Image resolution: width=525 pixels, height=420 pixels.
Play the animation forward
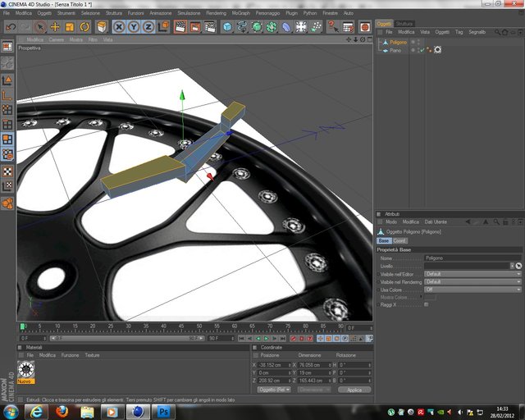266,339
